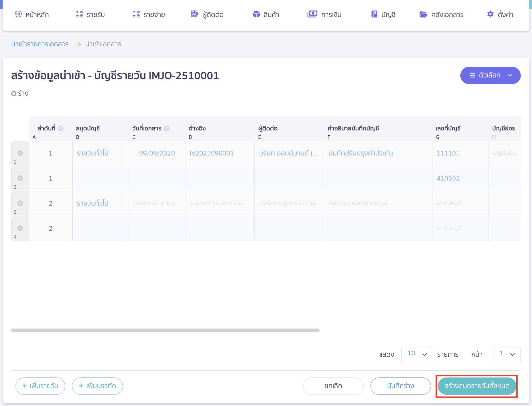Viewport: 532px width, 406px height.
Task: Click the settings gear icon
Action: click(490, 14)
